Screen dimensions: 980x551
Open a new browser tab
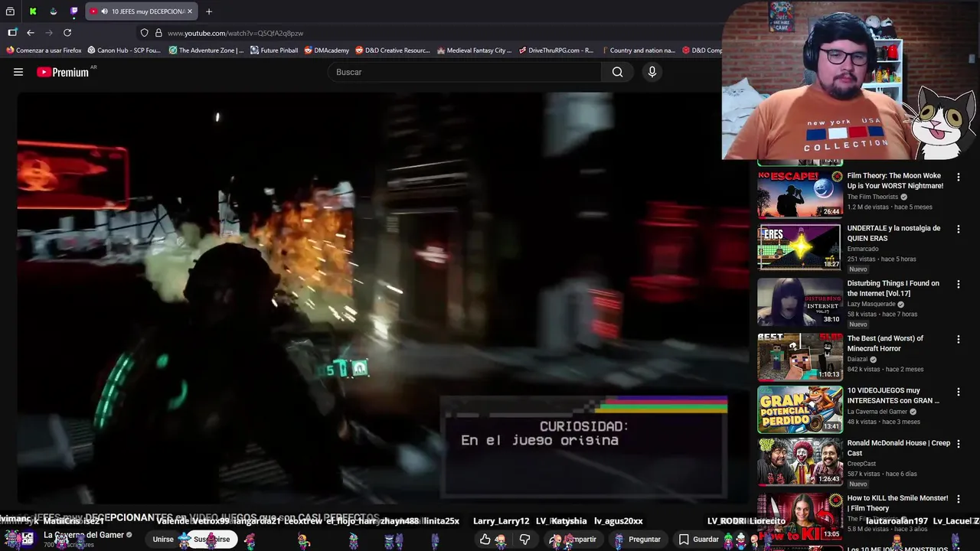point(209,11)
